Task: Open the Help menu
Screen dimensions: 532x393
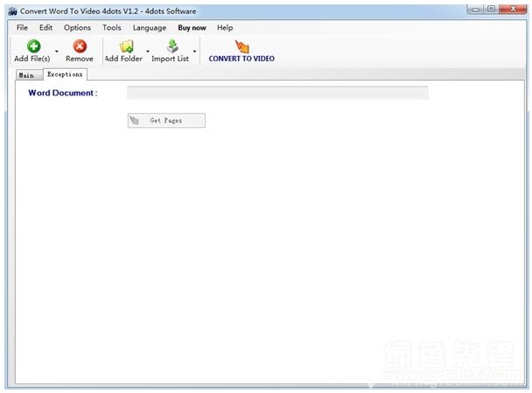Action: (225, 28)
